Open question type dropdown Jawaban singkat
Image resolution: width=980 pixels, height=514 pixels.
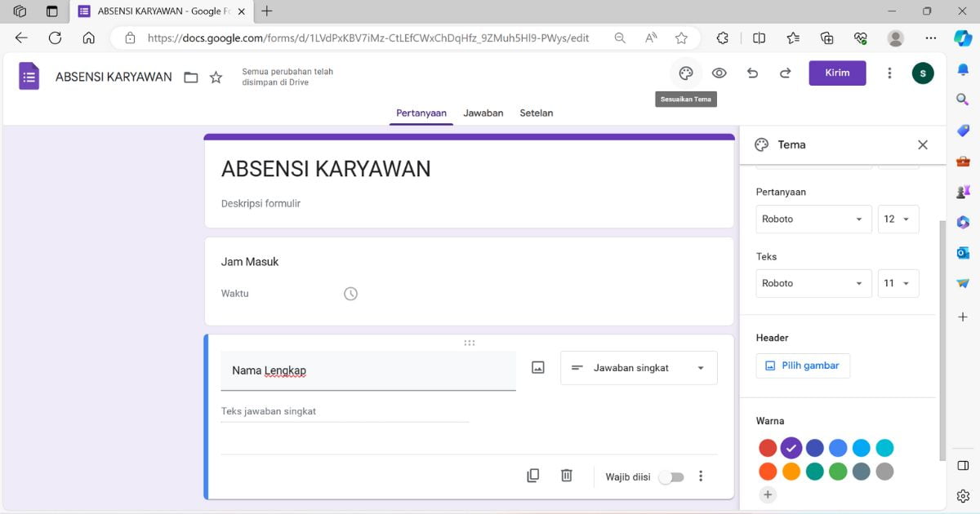[x=639, y=368]
